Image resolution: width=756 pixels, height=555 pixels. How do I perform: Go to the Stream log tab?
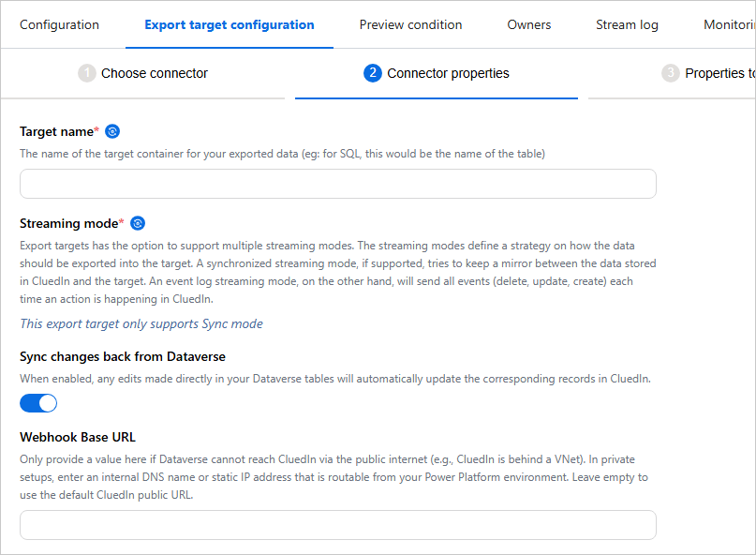pyautogui.click(x=627, y=24)
